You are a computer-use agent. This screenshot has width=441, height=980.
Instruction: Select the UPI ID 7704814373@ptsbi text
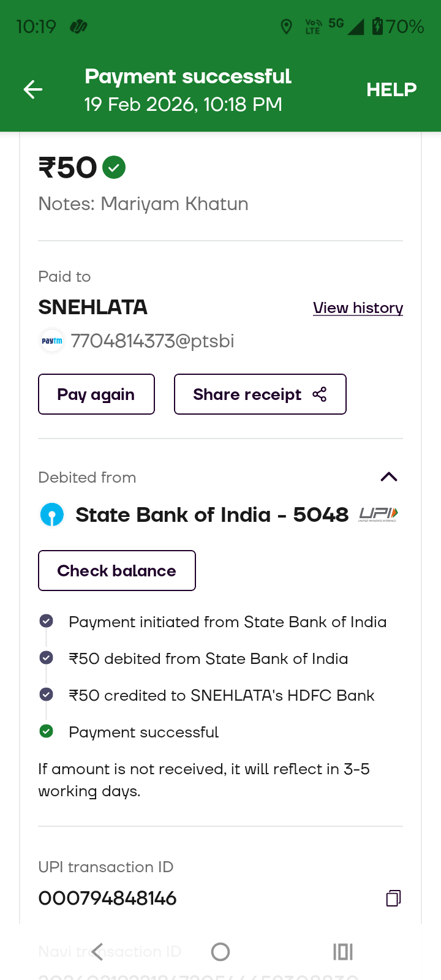click(x=153, y=341)
